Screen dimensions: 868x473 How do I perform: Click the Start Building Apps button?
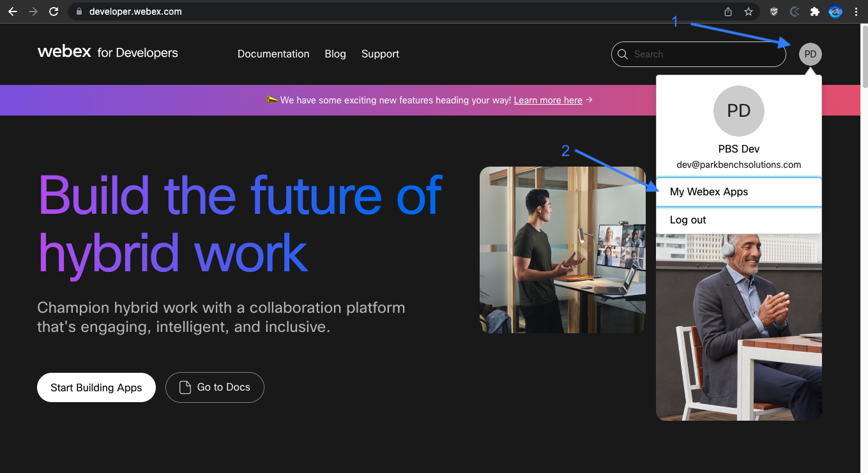click(x=96, y=387)
